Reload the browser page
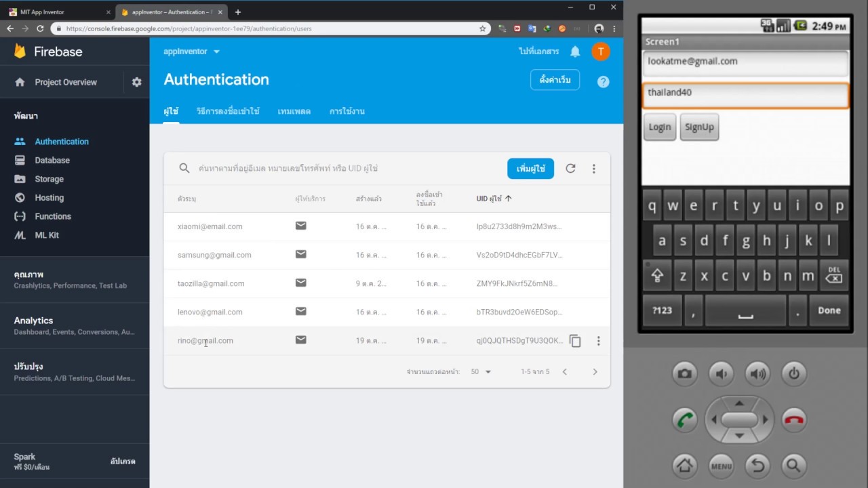 [40, 28]
